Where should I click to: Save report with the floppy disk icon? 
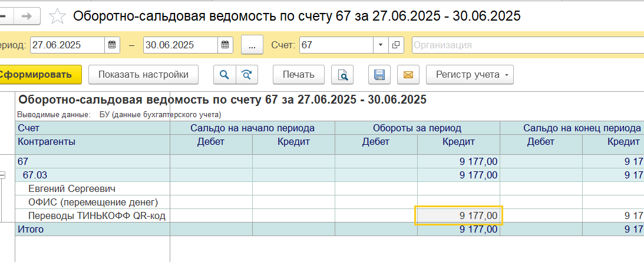(x=379, y=75)
